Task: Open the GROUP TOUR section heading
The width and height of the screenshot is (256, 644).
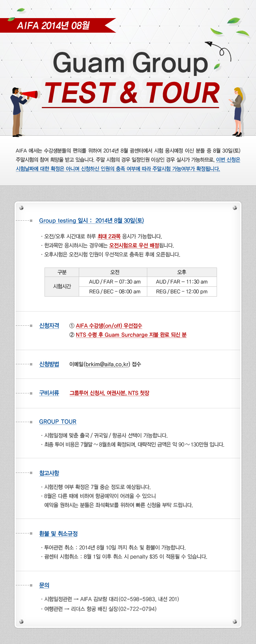Action: click(58, 422)
